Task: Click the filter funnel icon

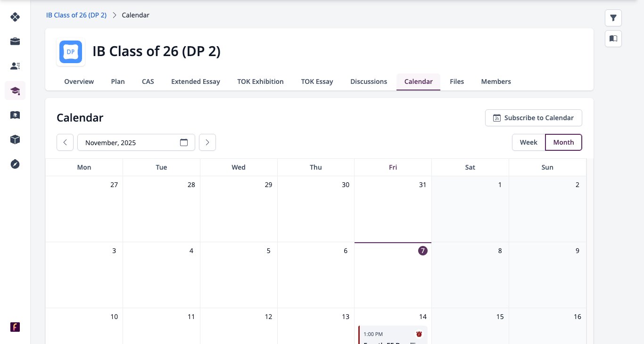Action: (613, 18)
